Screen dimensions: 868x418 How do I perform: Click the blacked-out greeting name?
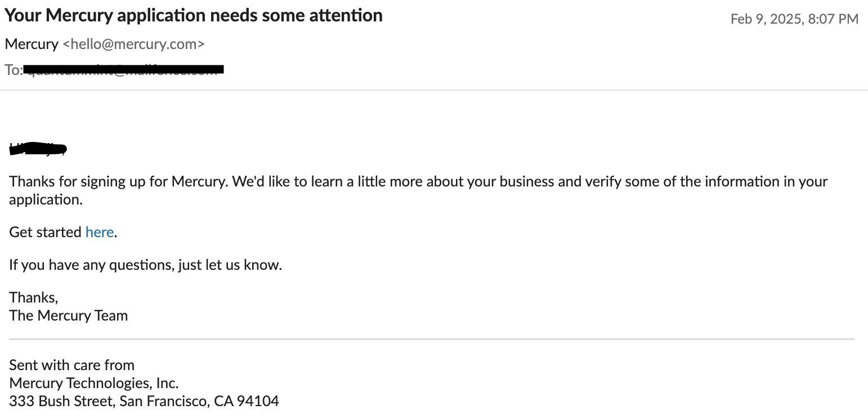38,149
